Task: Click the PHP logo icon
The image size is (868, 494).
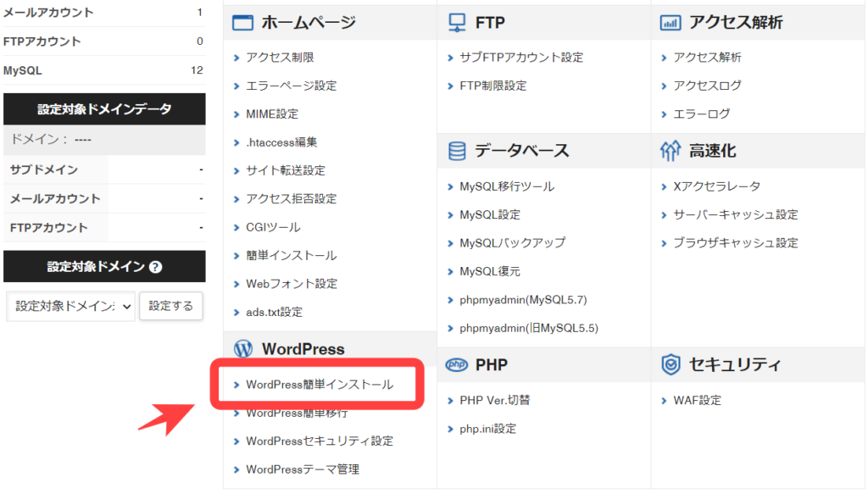Action: [457, 364]
